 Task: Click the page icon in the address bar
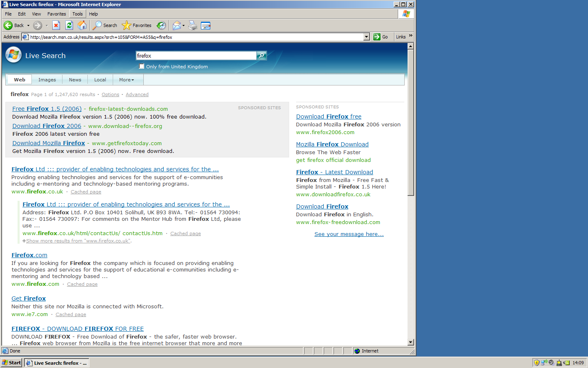coord(25,37)
